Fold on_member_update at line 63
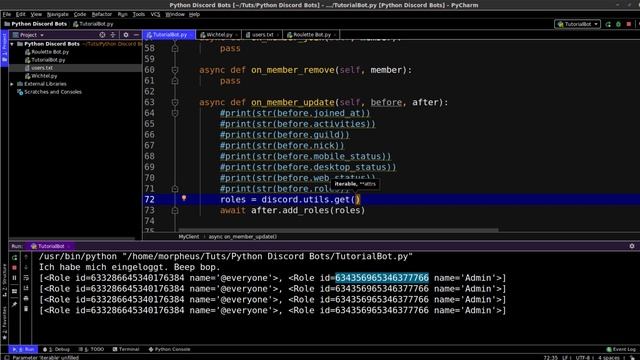Viewport: 640px width, 360px height. coord(175,102)
